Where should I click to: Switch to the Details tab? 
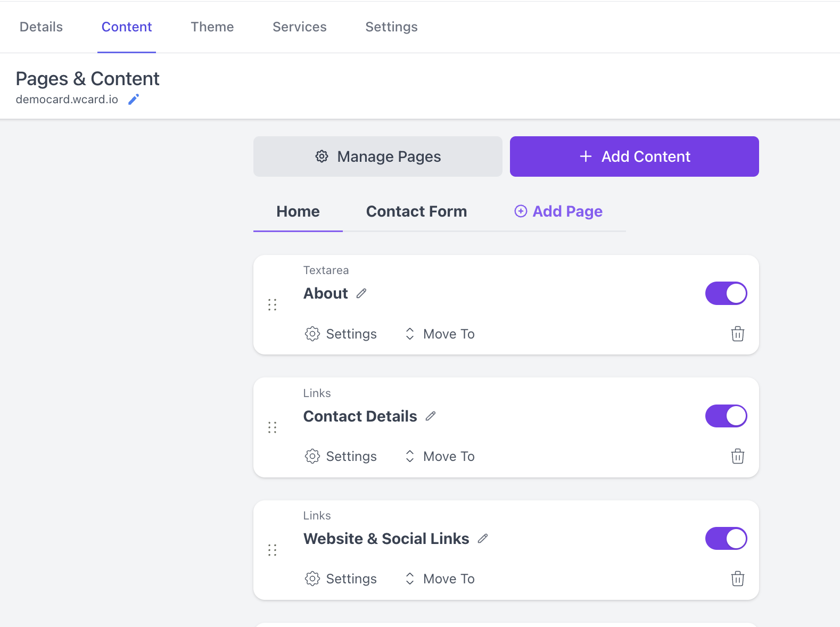(x=41, y=27)
